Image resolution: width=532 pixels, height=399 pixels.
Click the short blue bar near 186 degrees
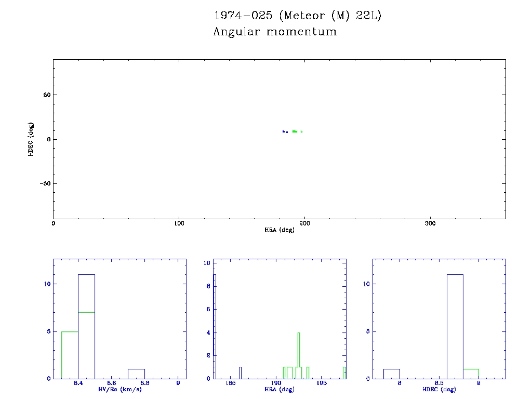240,373
